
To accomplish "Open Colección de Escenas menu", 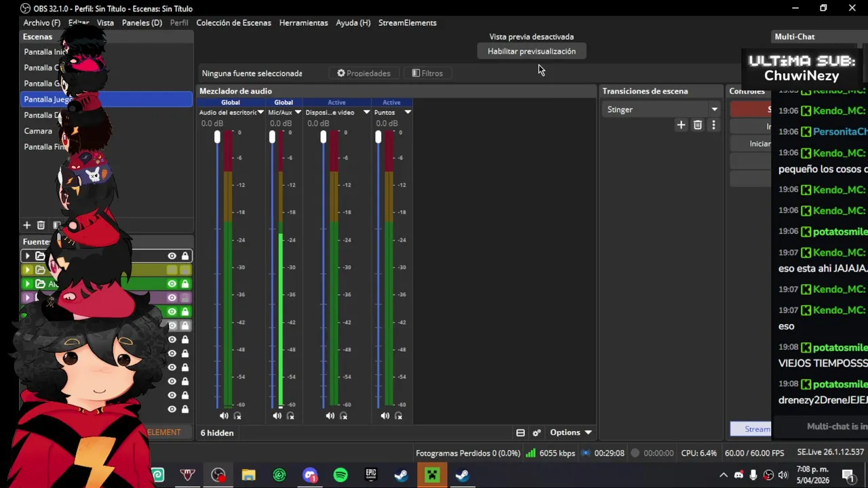I will coord(233,22).
